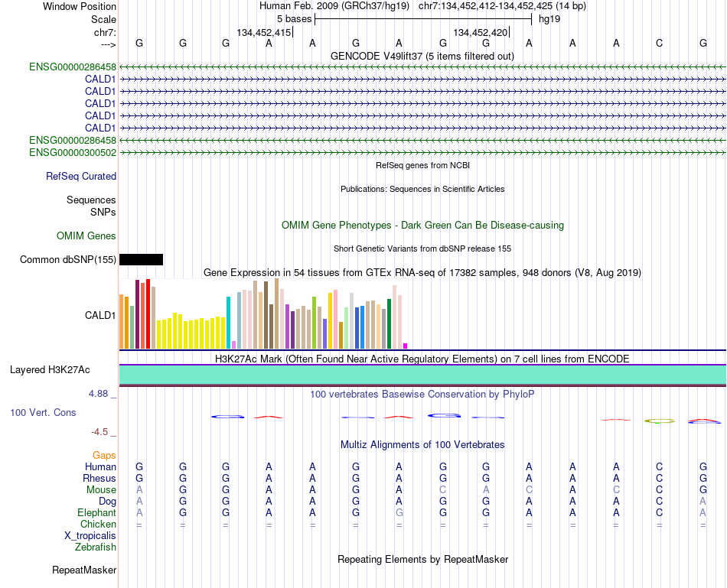Click the 134,452,415 ruler coordinate
The width and height of the screenshot is (727, 588).
[264, 32]
